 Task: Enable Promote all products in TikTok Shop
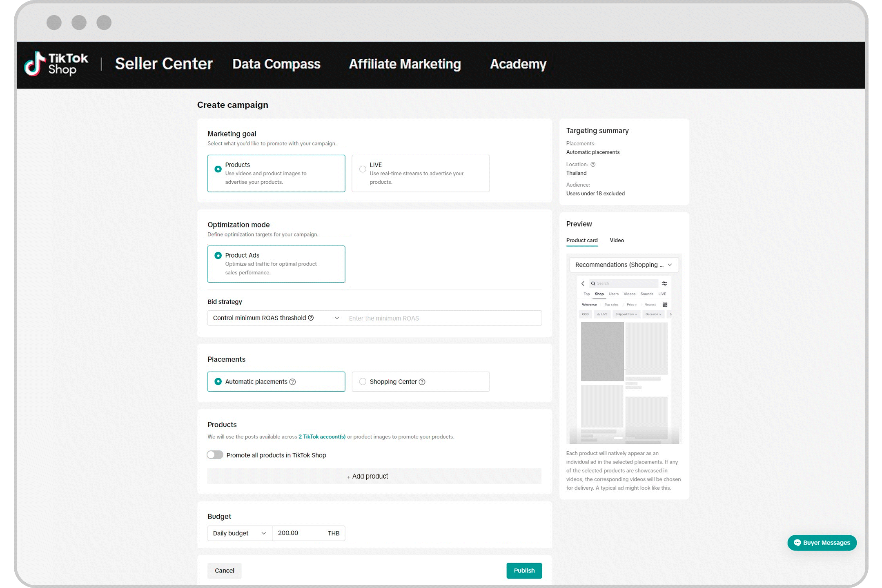[215, 455]
